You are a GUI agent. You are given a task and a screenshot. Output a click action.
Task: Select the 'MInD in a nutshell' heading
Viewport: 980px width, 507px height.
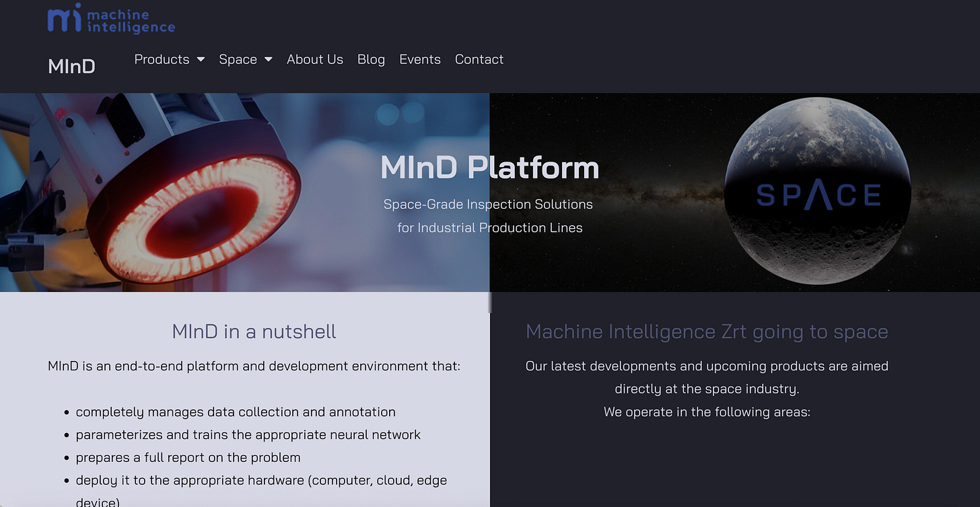tap(254, 331)
